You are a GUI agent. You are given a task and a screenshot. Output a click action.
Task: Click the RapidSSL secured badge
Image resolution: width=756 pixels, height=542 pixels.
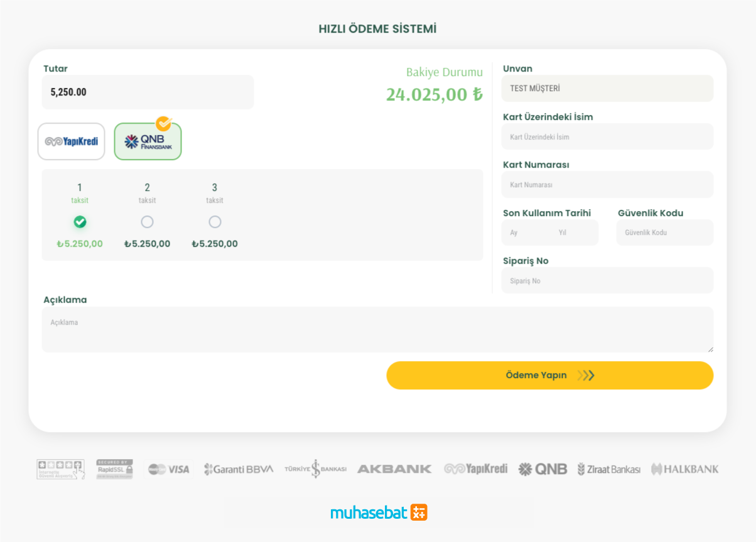coord(114,469)
